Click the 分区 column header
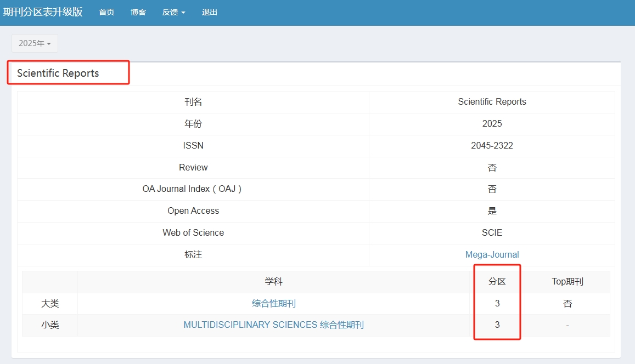Viewport: 635px width, 364px height. click(497, 282)
